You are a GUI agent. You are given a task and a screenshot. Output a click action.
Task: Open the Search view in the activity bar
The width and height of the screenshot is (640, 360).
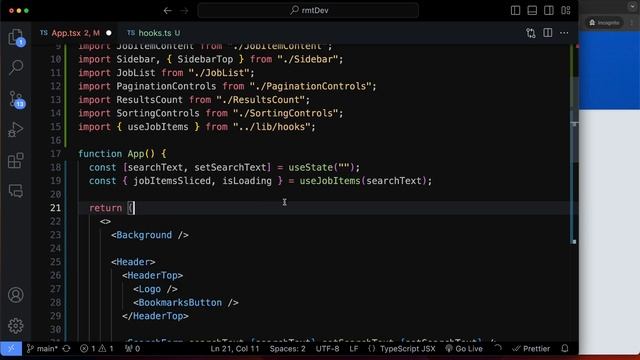(16, 67)
